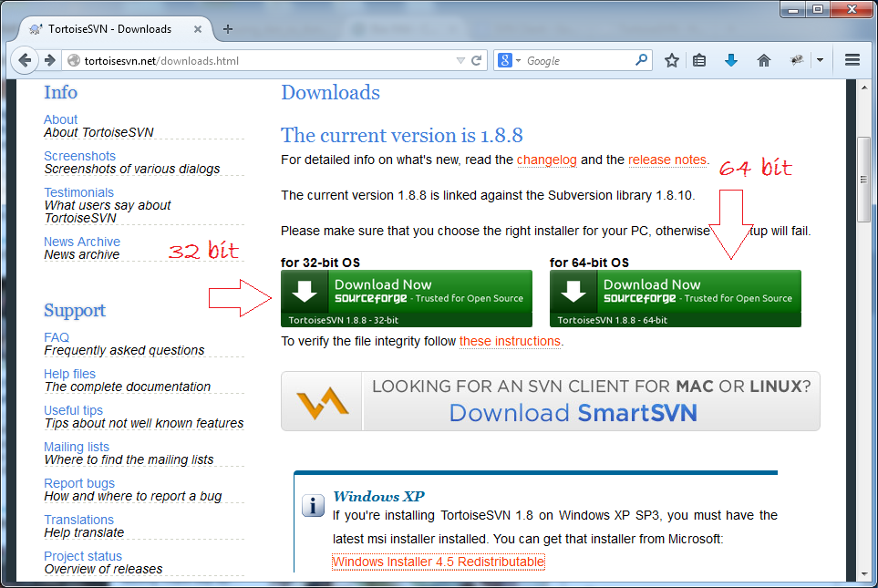Minimize the Firefox window
Viewport: 878px width, 588px height.
click(x=793, y=9)
